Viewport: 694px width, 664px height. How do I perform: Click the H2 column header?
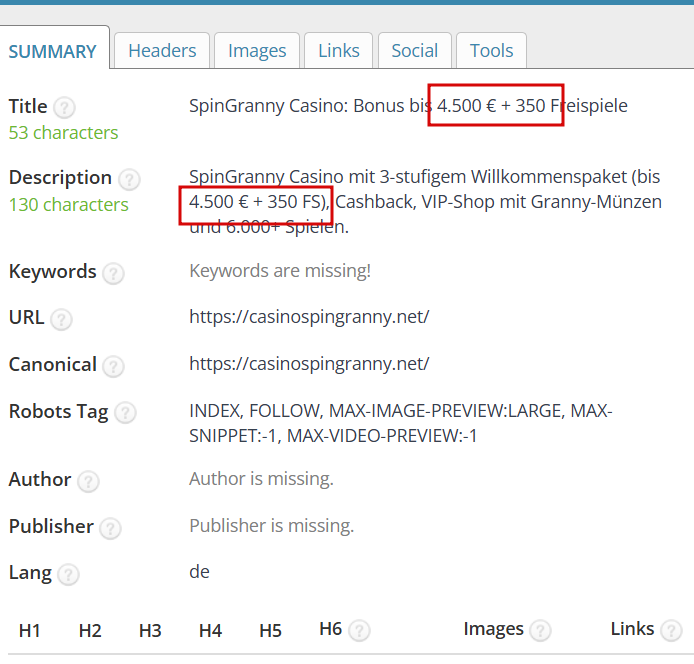[x=90, y=630]
